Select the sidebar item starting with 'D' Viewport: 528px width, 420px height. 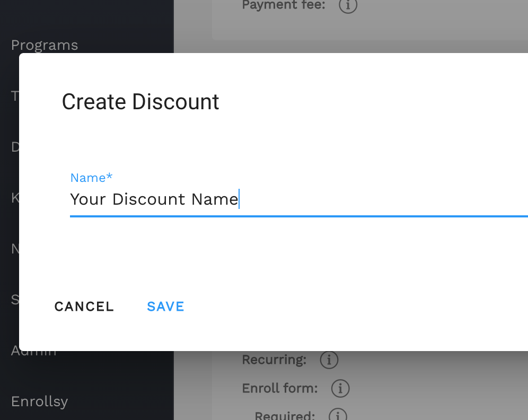(x=15, y=147)
